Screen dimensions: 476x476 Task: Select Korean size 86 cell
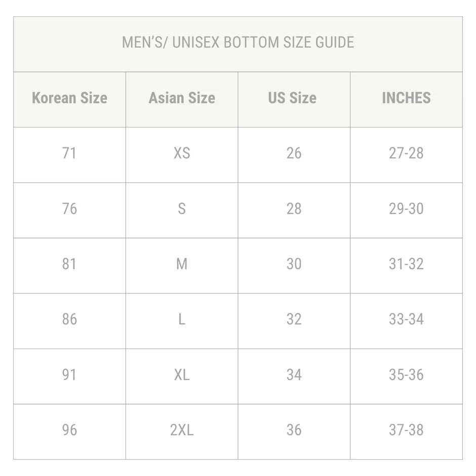point(69,319)
